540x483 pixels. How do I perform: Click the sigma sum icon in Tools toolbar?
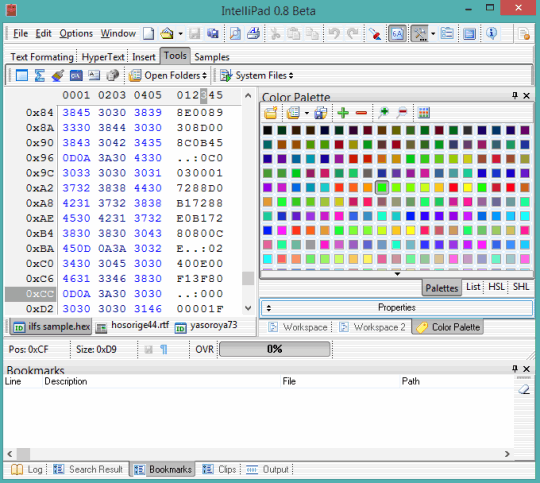40,75
